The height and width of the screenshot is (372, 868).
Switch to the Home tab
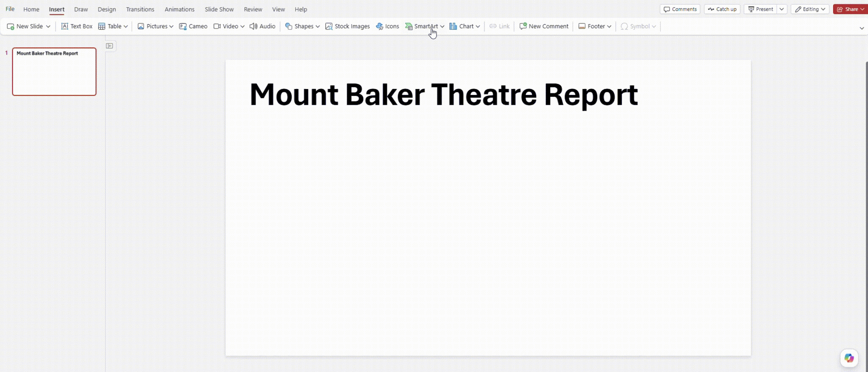tap(31, 9)
